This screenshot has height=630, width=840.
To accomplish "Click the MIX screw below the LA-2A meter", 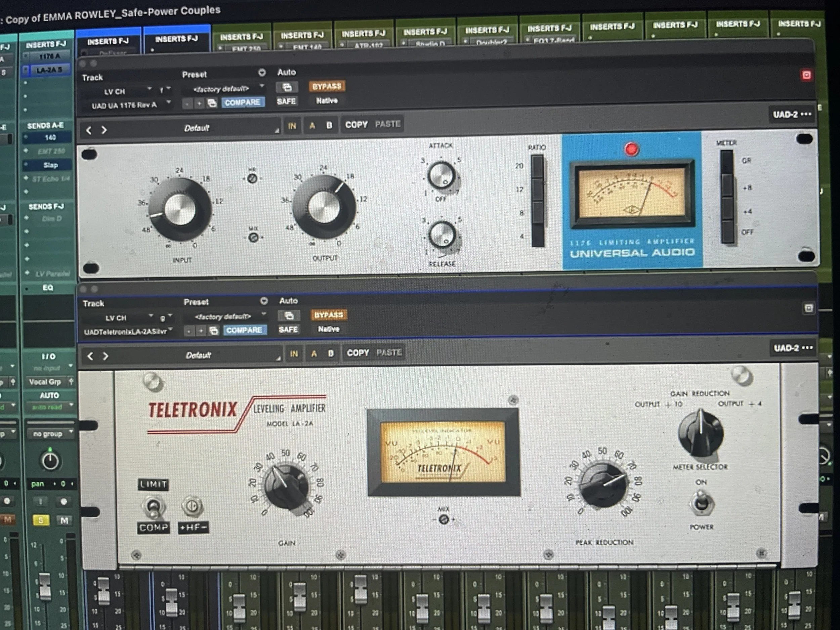I will click(444, 519).
